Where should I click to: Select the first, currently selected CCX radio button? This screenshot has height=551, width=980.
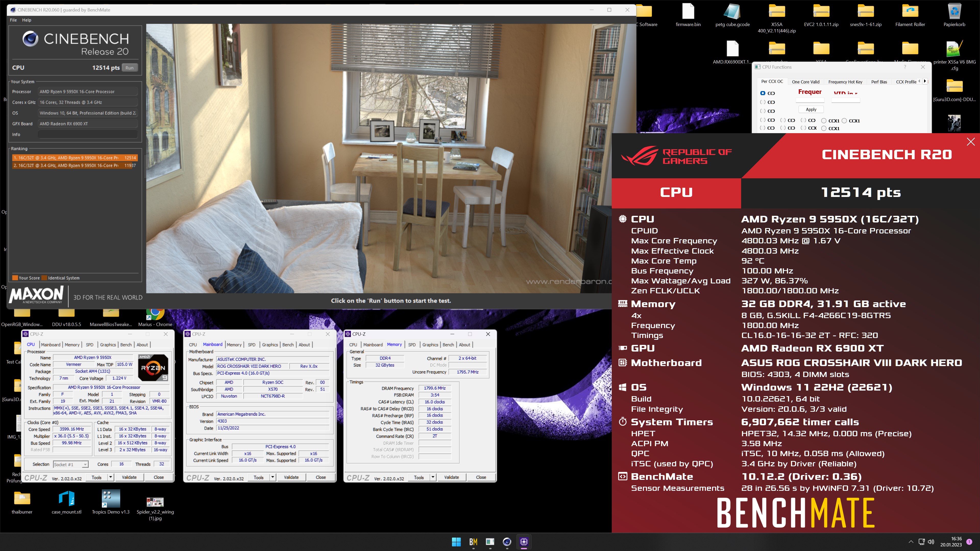click(x=763, y=93)
